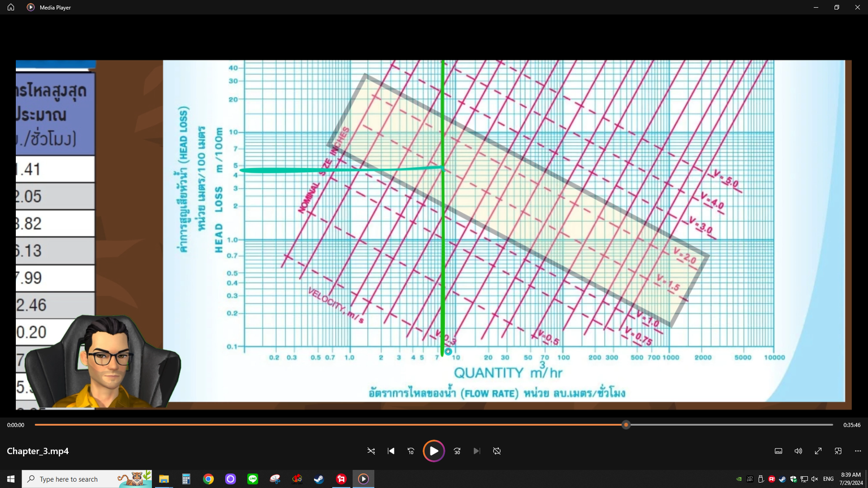The image size is (868, 488).
Task: Click the seek bar playhead
Action: coord(626,425)
